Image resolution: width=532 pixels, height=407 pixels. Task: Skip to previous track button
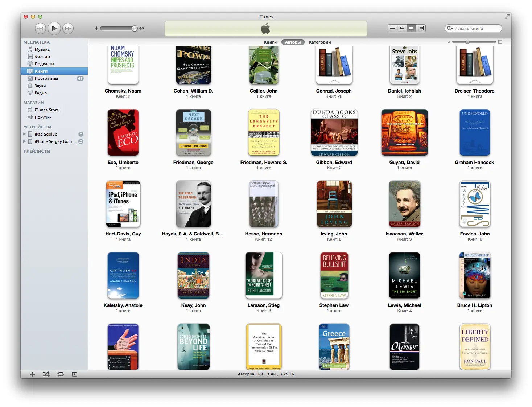pos(40,28)
